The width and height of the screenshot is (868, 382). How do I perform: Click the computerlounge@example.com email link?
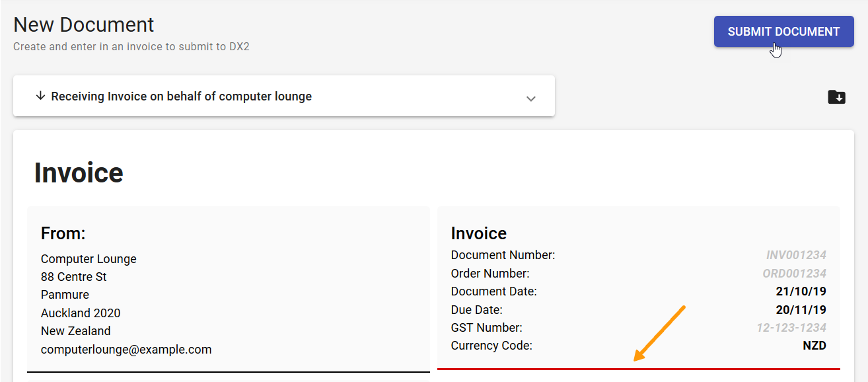tap(126, 349)
